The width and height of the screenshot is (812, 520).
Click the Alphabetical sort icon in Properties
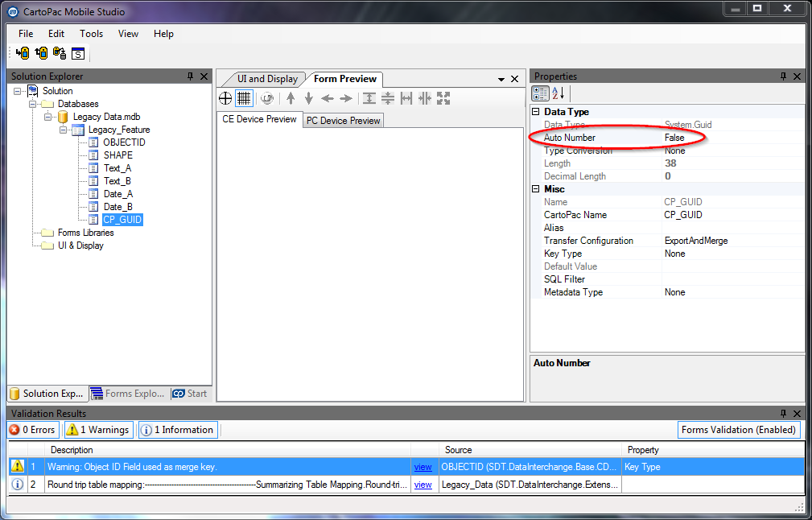(x=559, y=93)
